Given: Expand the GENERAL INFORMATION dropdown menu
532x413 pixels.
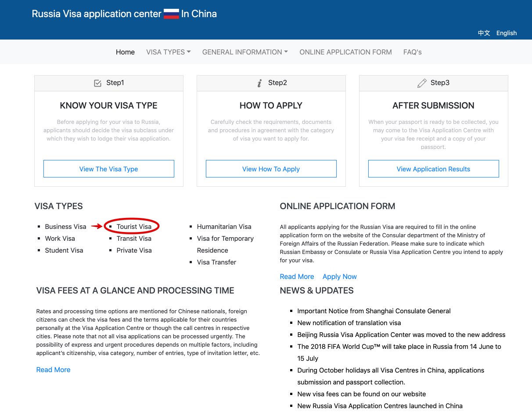Looking at the screenshot, I should (245, 52).
